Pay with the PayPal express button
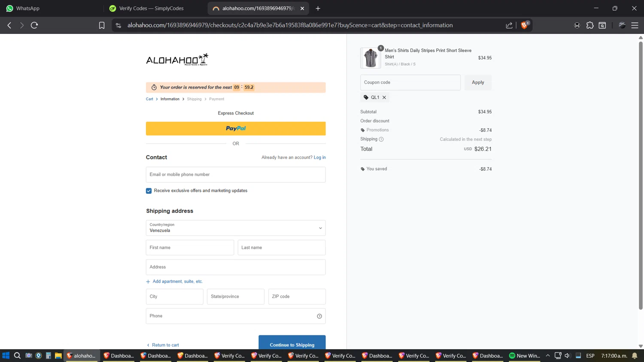This screenshot has width=644, height=362. (x=236, y=129)
